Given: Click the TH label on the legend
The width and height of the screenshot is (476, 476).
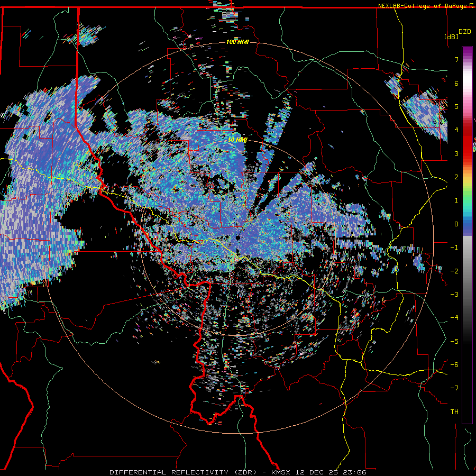Looking at the screenshot, I should pyautogui.click(x=454, y=411).
